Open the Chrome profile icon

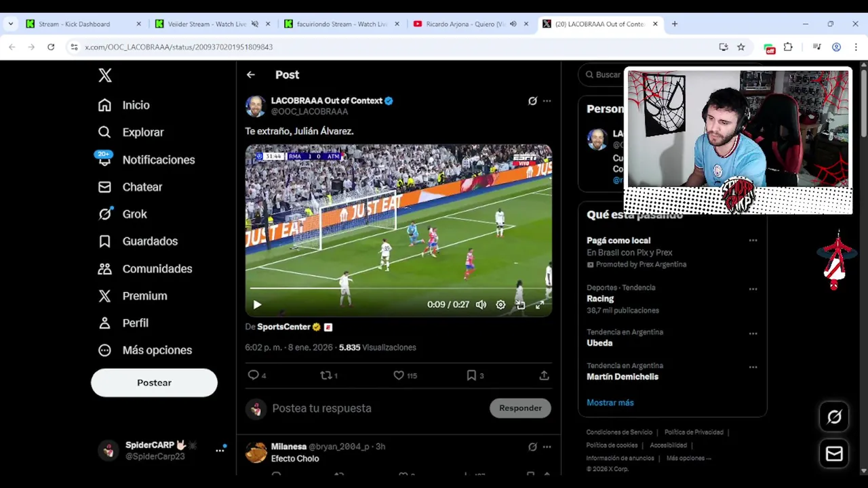pos(836,47)
